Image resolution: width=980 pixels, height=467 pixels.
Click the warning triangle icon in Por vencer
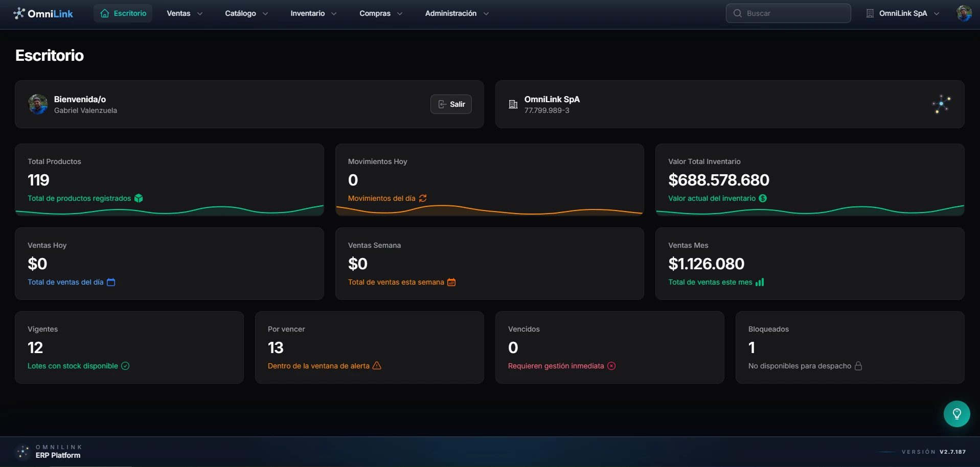pos(377,365)
